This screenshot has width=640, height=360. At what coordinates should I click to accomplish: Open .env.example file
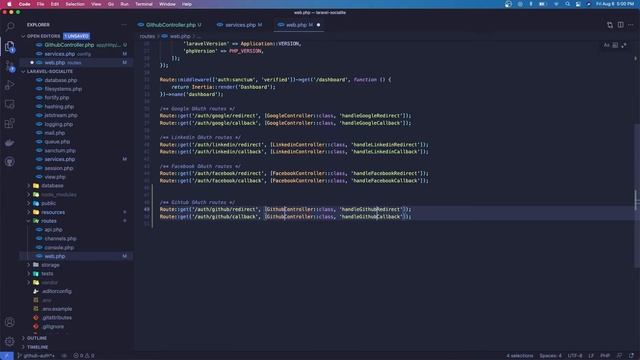pos(76,309)
